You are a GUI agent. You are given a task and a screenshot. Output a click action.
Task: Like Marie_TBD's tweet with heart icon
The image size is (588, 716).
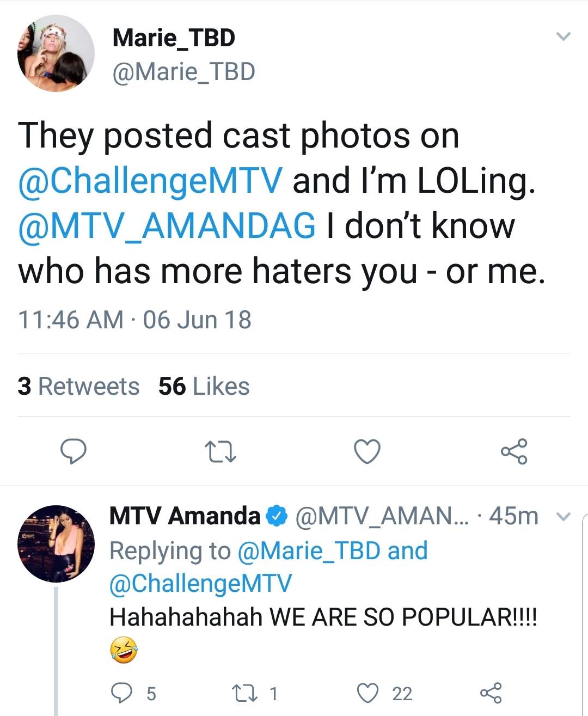coord(367,451)
